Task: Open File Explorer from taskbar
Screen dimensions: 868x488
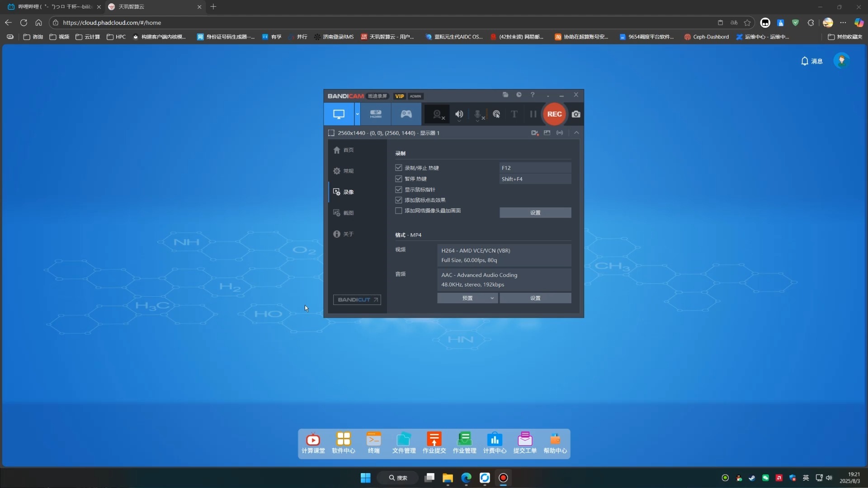Action: click(448, 478)
